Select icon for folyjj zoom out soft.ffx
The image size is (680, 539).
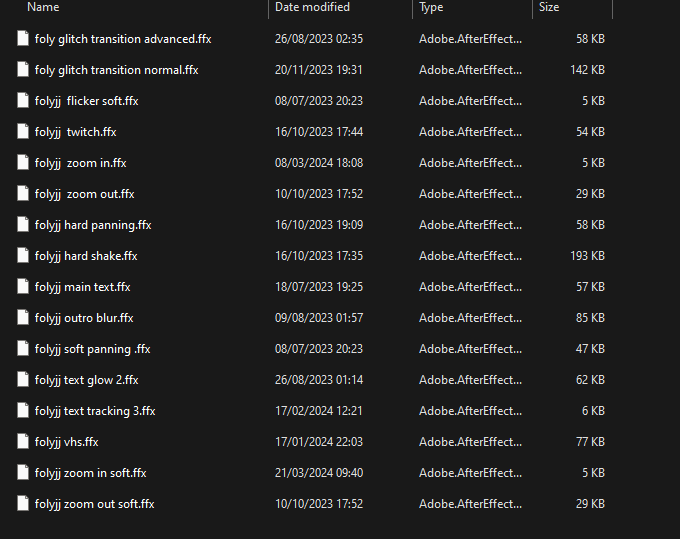[x=23, y=503]
